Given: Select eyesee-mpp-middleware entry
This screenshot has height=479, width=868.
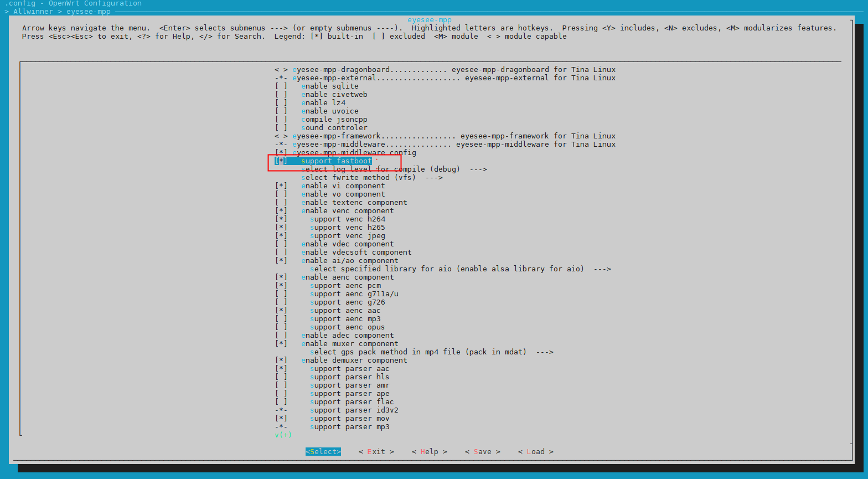Looking at the screenshot, I should (x=445, y=145).
